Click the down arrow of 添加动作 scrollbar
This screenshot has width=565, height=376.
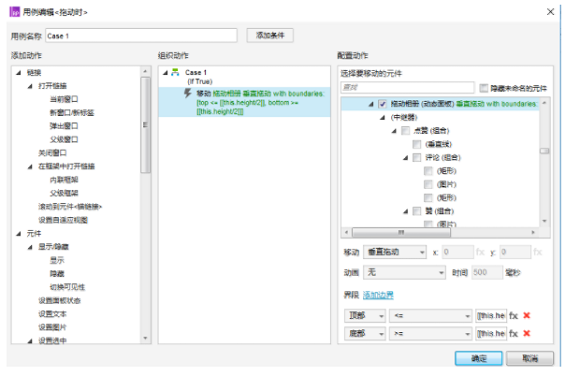pos(145,338)
